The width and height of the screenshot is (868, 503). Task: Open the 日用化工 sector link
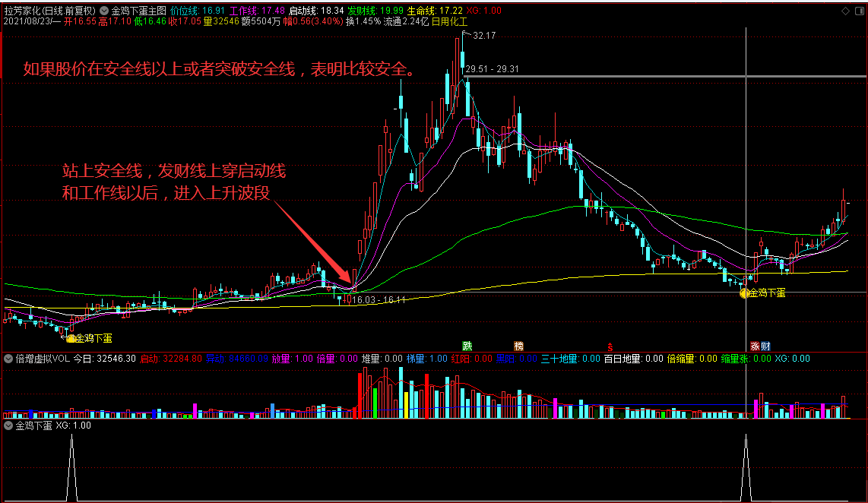[449, 21]
